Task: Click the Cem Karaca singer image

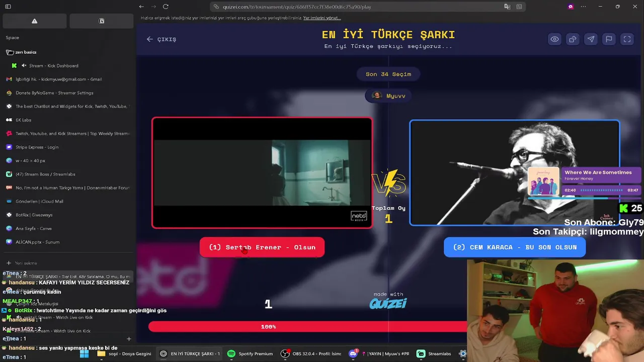Action: pos(514,172)
